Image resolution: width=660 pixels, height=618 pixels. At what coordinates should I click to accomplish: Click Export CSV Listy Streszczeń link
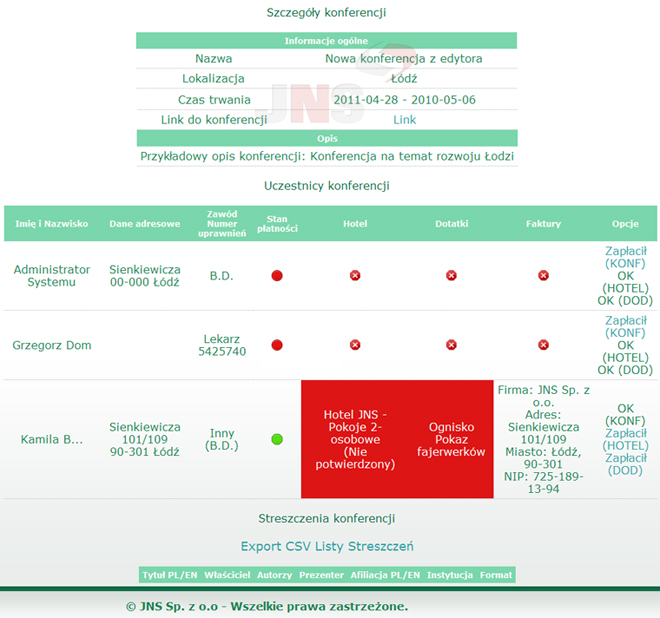pyautogui.click(x=327, y=546)
